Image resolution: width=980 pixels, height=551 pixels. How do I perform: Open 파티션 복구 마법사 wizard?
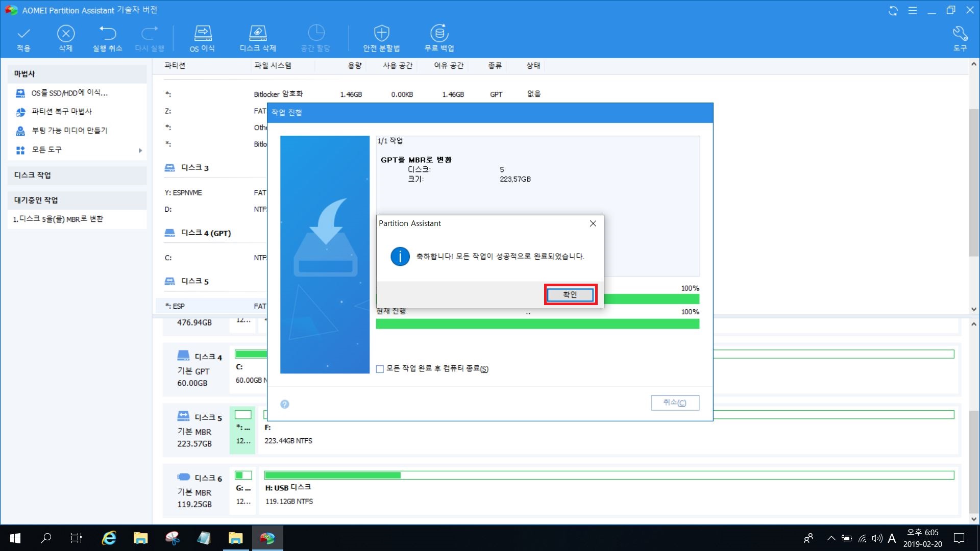62,111
